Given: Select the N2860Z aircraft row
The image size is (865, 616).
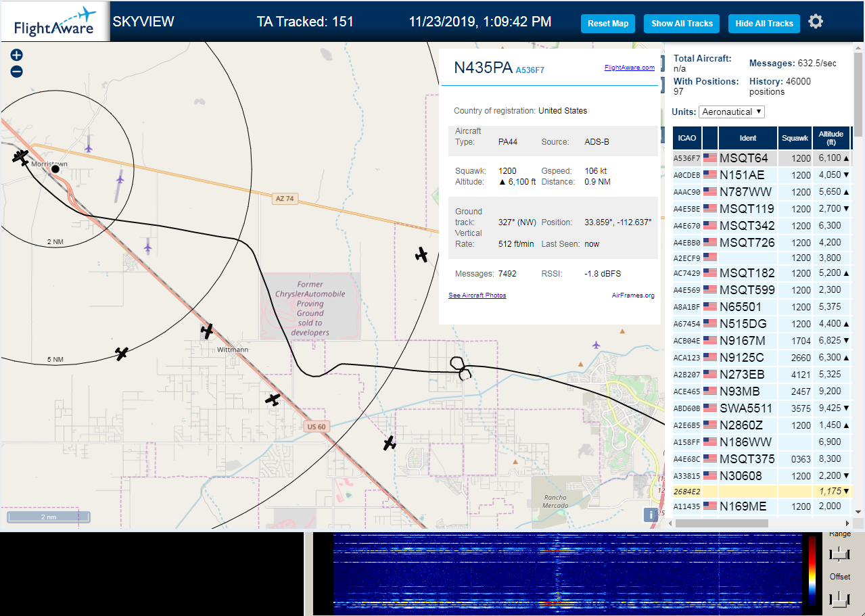Looking at the screenshot, I should [x=762, y=425].
